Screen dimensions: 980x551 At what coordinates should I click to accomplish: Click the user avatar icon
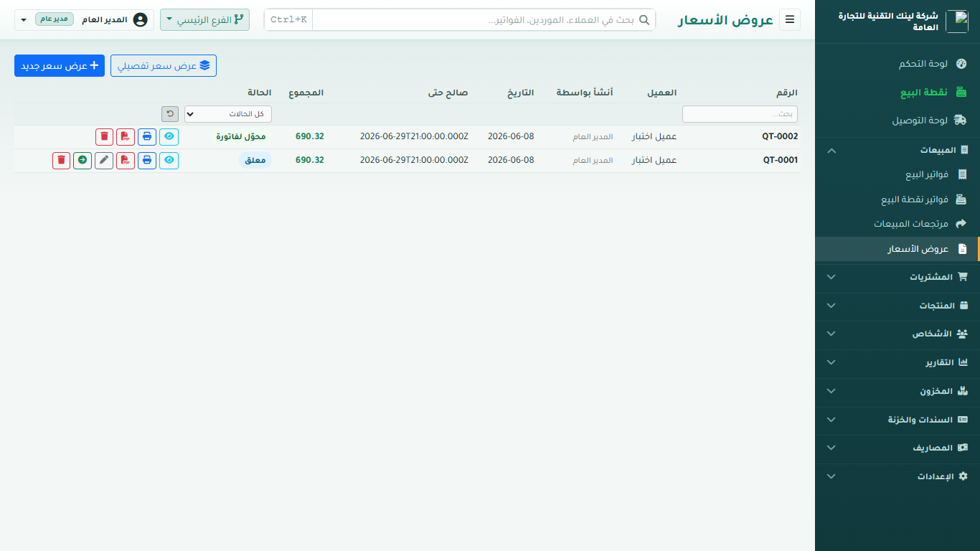[x=141, y=19]
